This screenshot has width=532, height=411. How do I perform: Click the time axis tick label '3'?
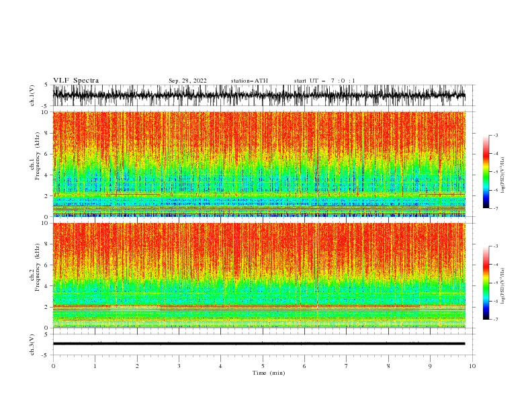tap(179, 366)
